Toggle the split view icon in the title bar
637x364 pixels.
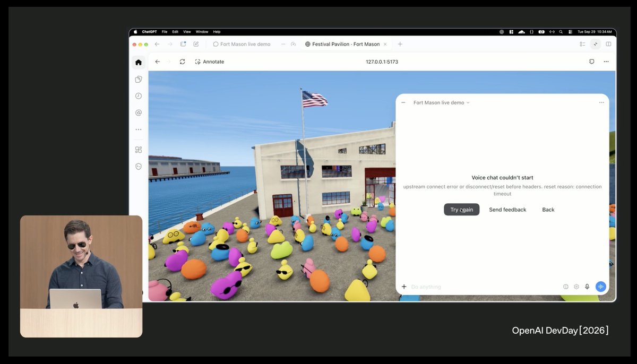pos(608,44)
